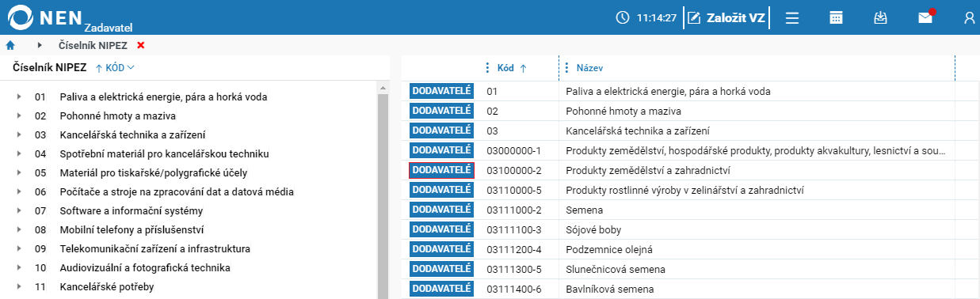The height and width of the screenshot is (299, 980).
Task: Expand tree node 10 Audiovizuální a fotografická technika
Action: (19, 268)
